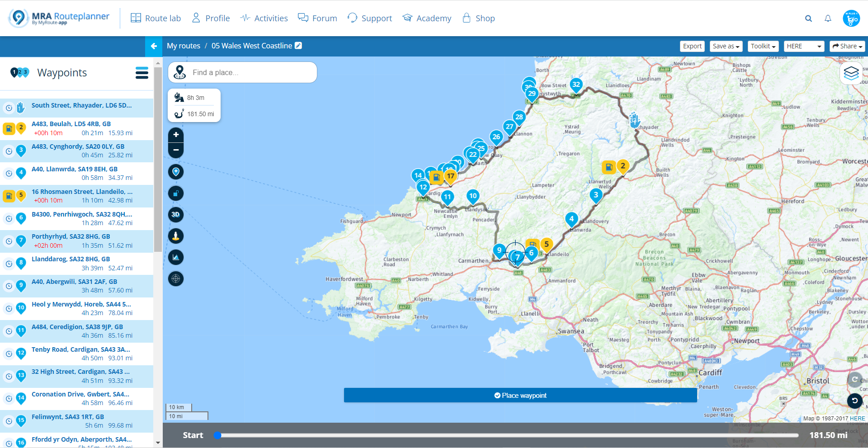Select waypoint Llanddarog, SA32 8HG
Viewport: 868px width, 448px height.
77,264
